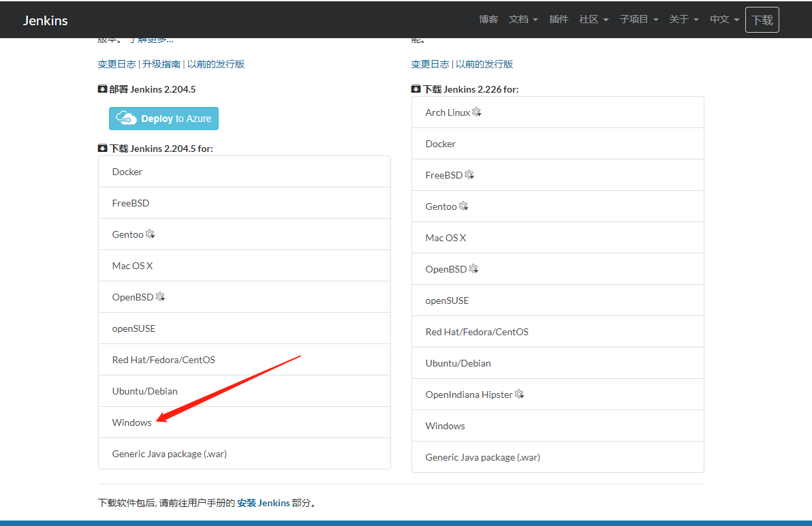Select Docker for Jenkins 2.226
This screenshot has width=812, height=526.
[558, 144]
